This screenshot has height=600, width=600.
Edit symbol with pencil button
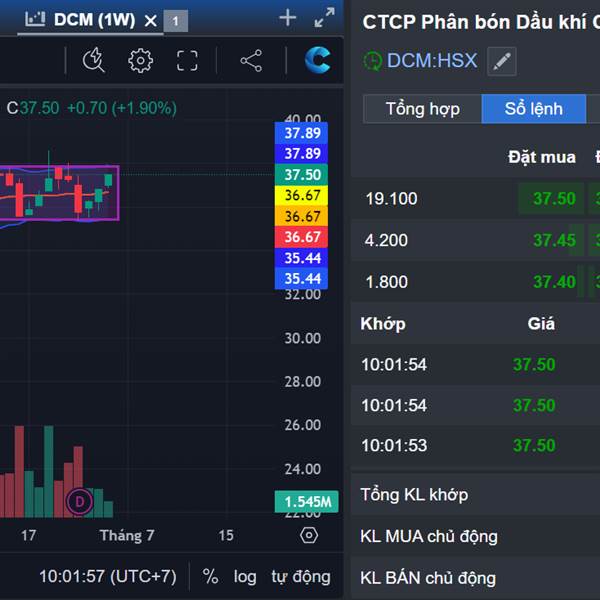502,61
